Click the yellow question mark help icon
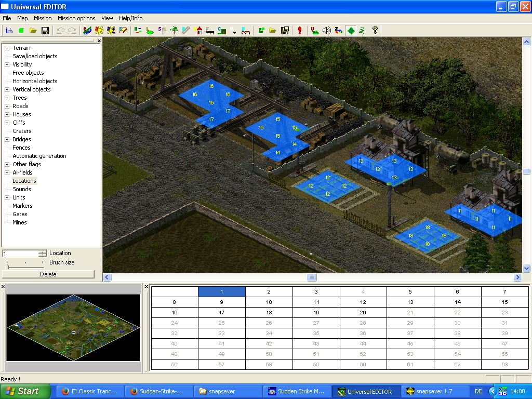Viewport: 532px width, 399px height. coord(375,31)
